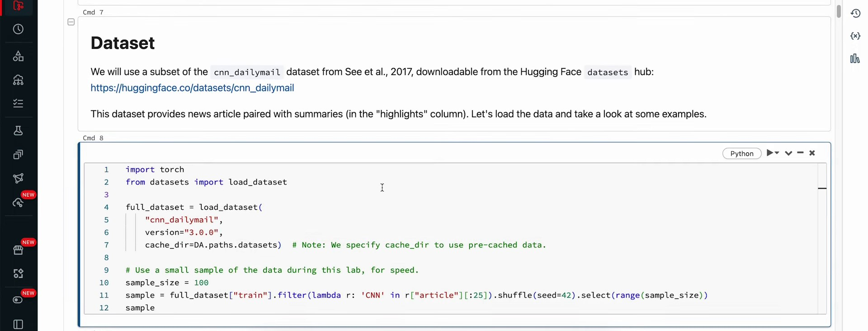Open Partner Connect shapes icon
This screenshot has height=331, width=868.
coord(18,274)
